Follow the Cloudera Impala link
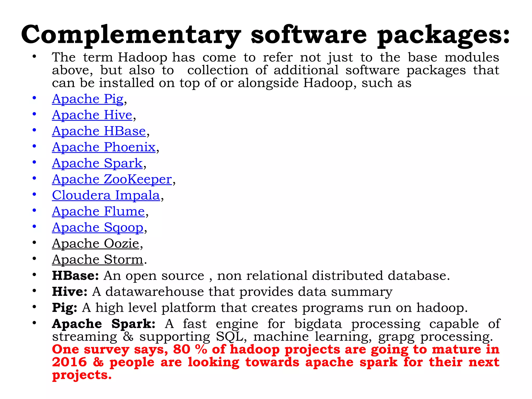532x399 pixels. point(106,195)
